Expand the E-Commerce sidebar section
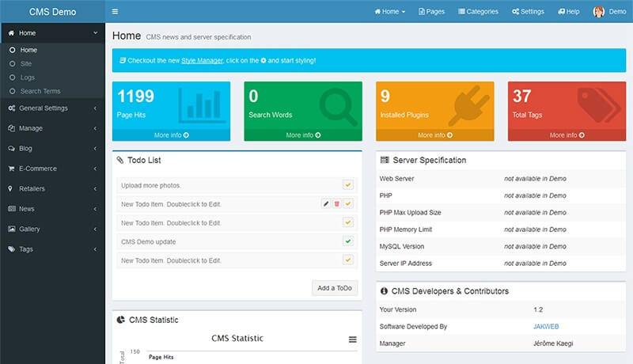 95,169
